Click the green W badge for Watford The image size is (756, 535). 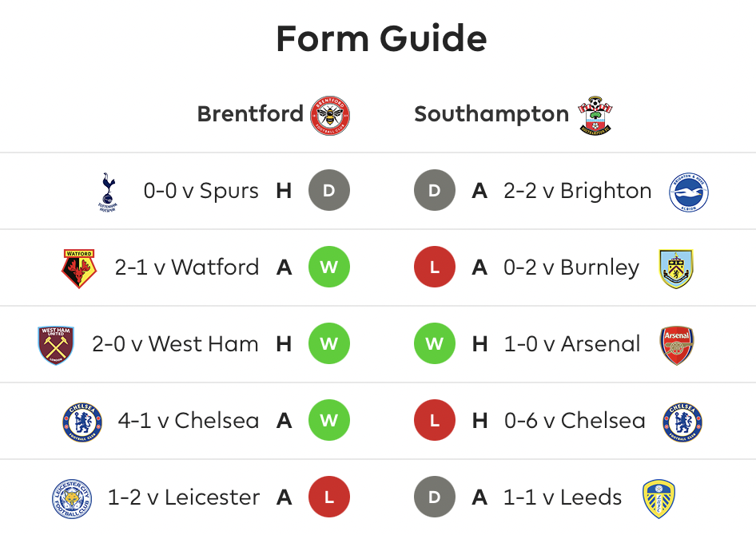(x=329, y=267)
